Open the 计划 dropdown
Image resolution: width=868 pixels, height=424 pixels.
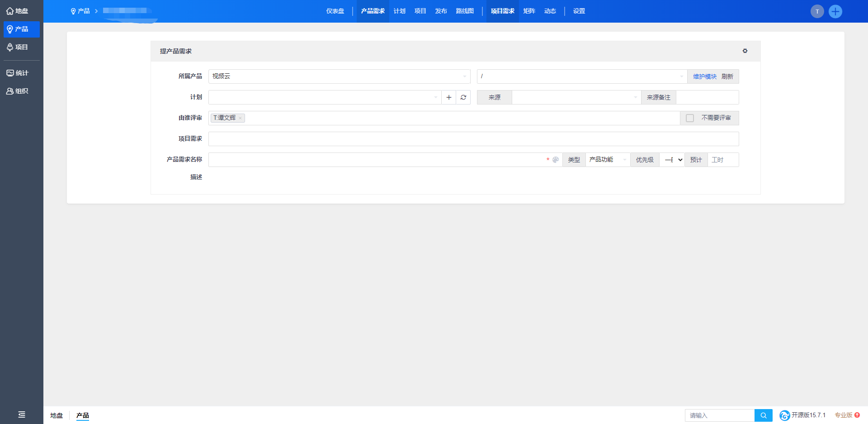(x=325, y=97)
